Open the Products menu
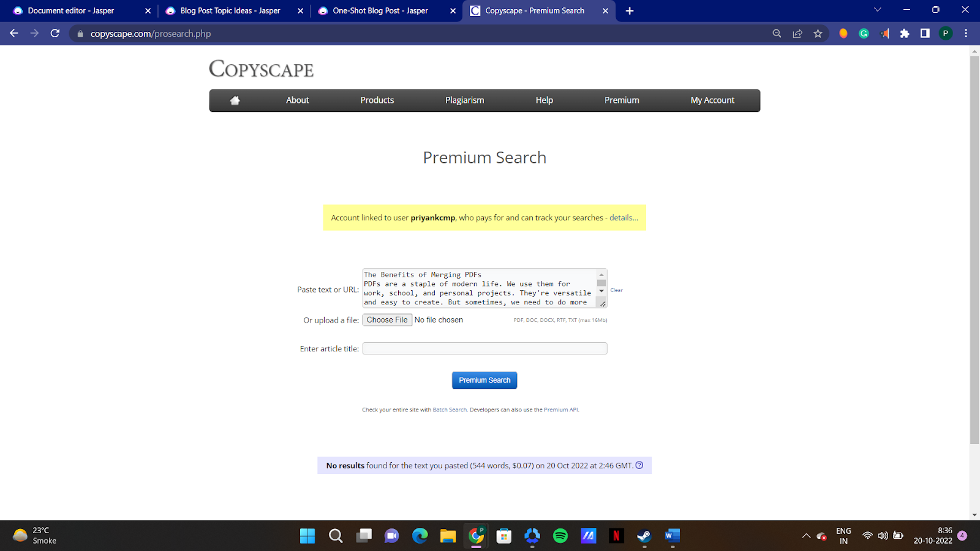980x551 pixels. [x=377, y=100]
